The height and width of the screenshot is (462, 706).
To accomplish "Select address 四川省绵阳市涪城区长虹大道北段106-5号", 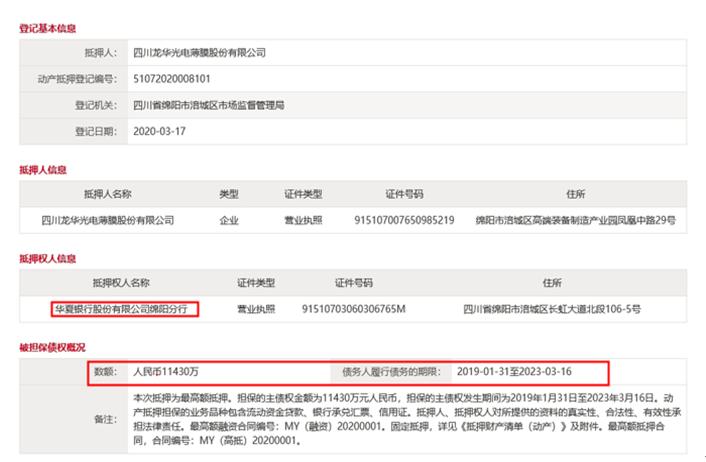I will (552, 309).
